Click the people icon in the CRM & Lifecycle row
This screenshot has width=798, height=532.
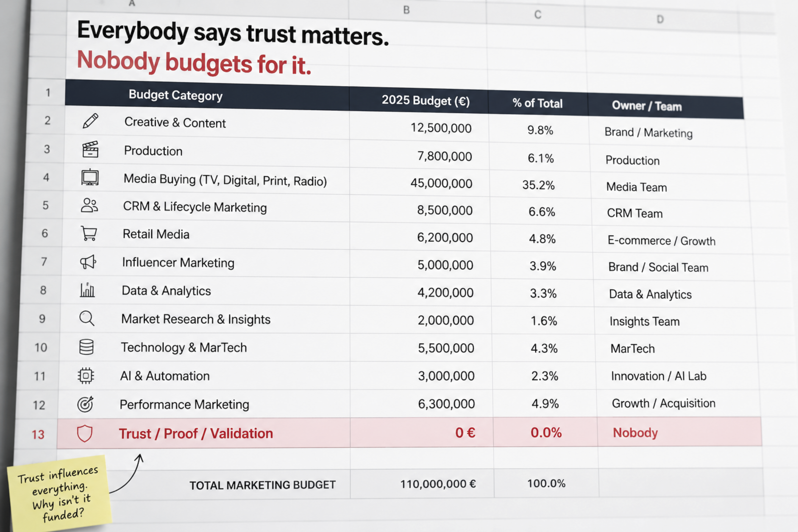pyautogui.click(x=89, y=205)
